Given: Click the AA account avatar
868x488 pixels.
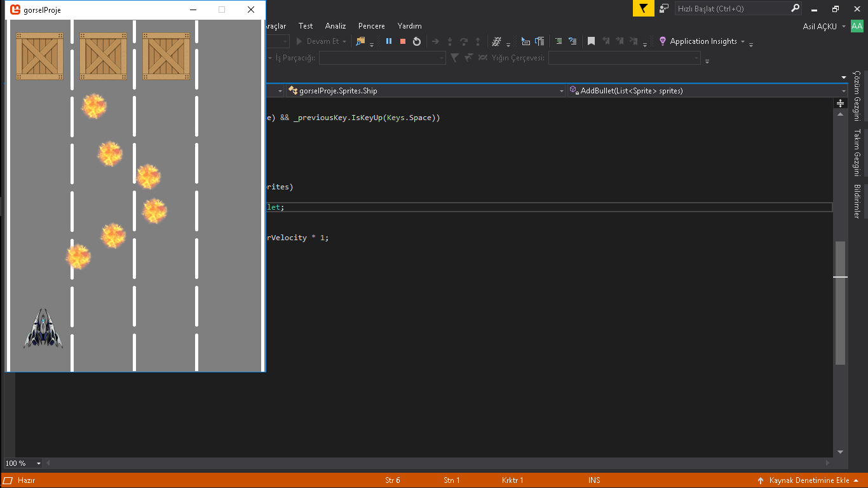Looking at the screenshot, I should 857,26.
